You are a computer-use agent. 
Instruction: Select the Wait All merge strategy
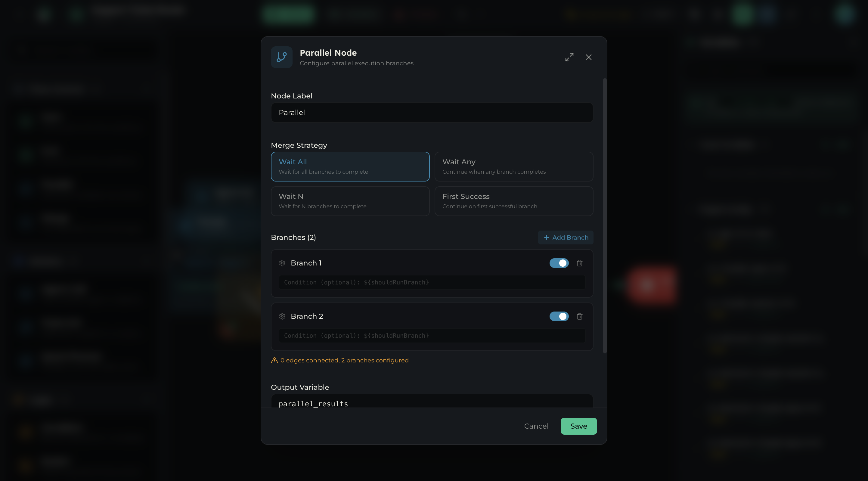[x=350, y=166]
